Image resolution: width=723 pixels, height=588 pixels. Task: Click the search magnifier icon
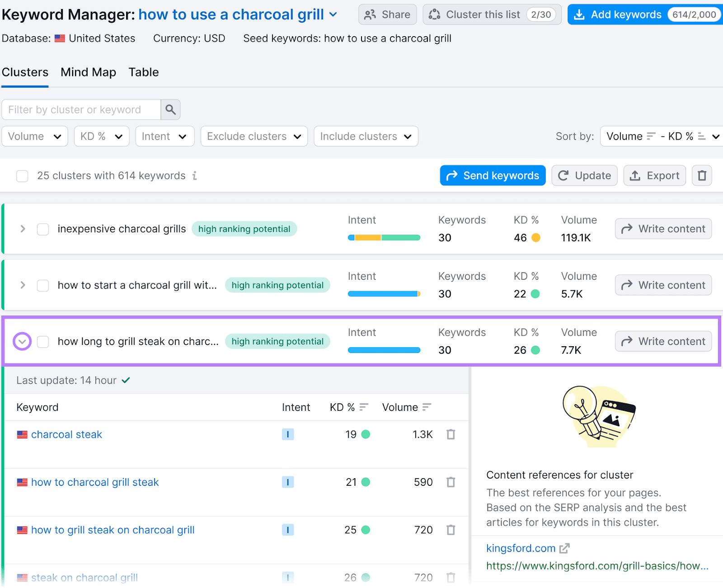(x=170, y=109)
